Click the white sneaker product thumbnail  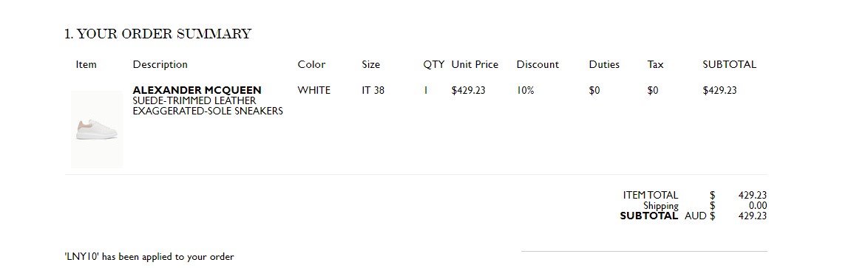click(x=97, y=129)
